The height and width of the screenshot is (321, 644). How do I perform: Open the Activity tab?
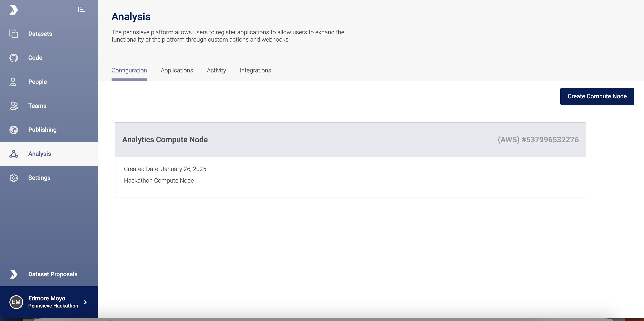pos(216,70)
